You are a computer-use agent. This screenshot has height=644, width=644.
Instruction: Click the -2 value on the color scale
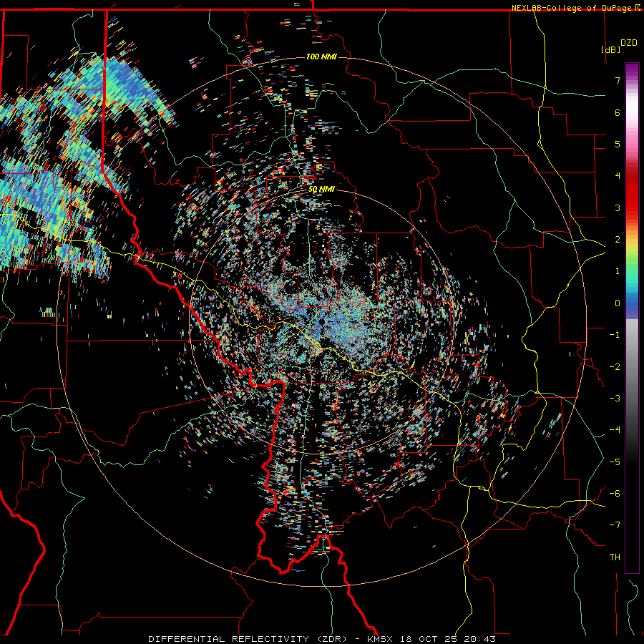[615, 367]
